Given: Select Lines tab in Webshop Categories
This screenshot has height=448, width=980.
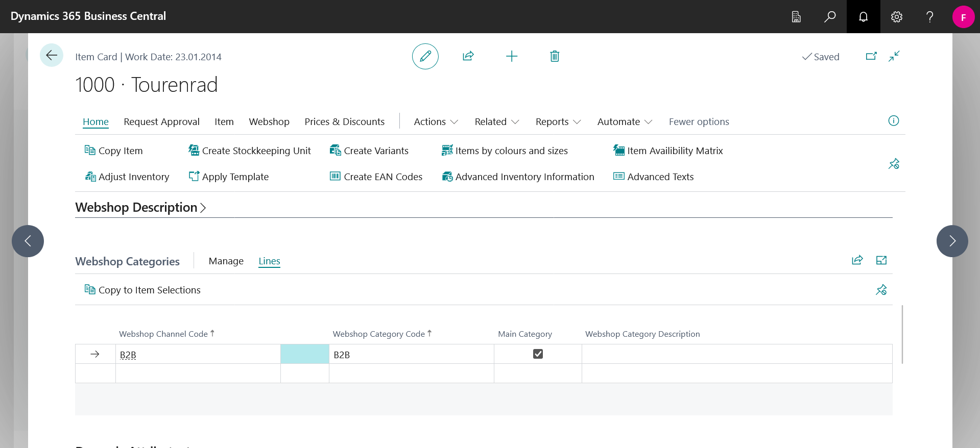Looking at the screenshot, I should (269, 261).
